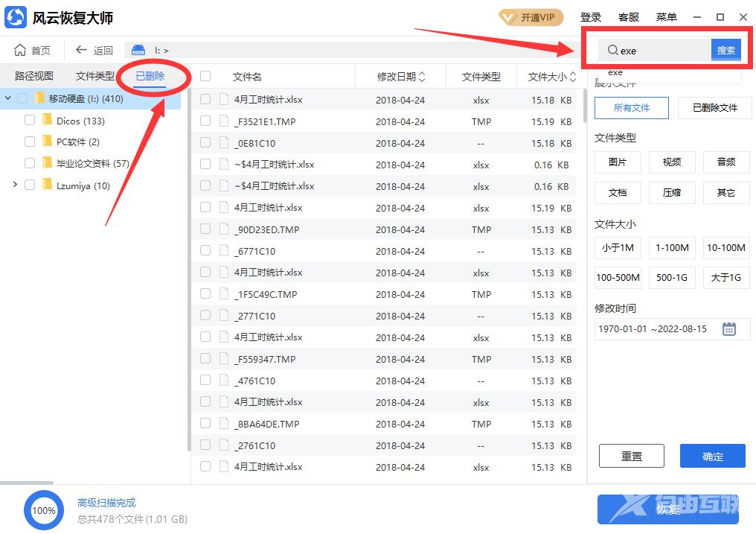756x534 pixels.
Task: Sort files by 修改日期 column
Action: (x=401, y=76)
